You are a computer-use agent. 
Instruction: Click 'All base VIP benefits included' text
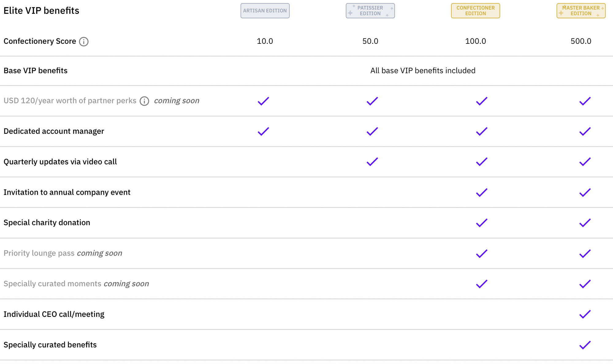pos(423,71)
